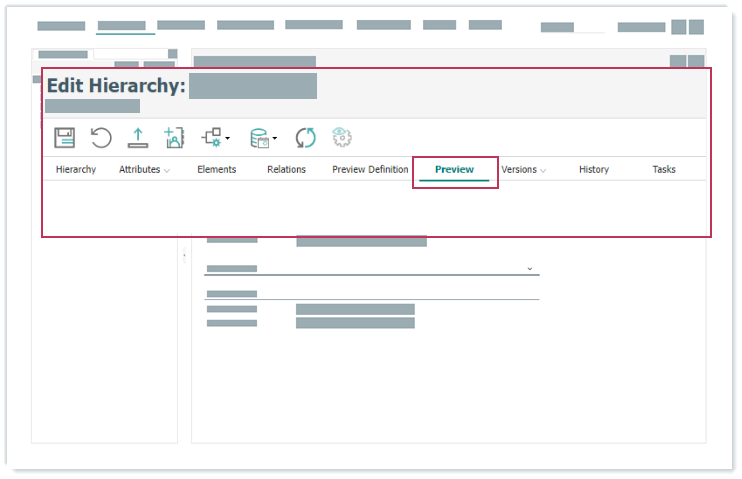Select the Preview tab

[x=454, y=170]
